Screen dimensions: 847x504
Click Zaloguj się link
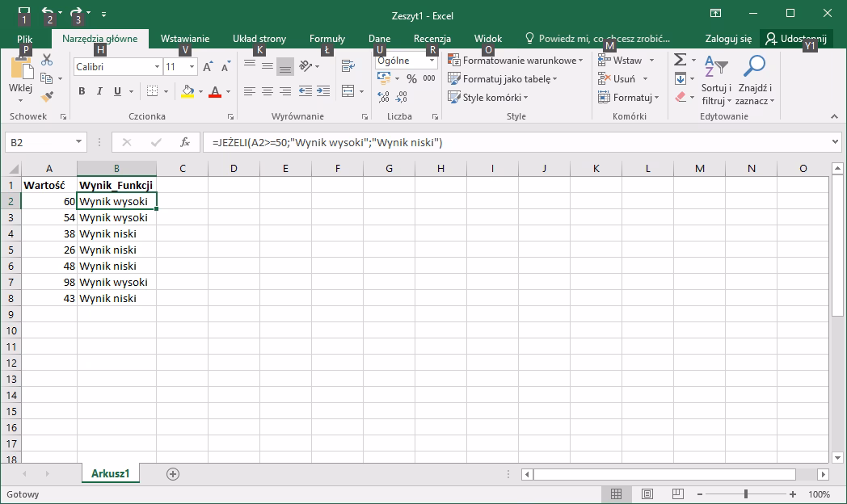click(x=727, y=38)
